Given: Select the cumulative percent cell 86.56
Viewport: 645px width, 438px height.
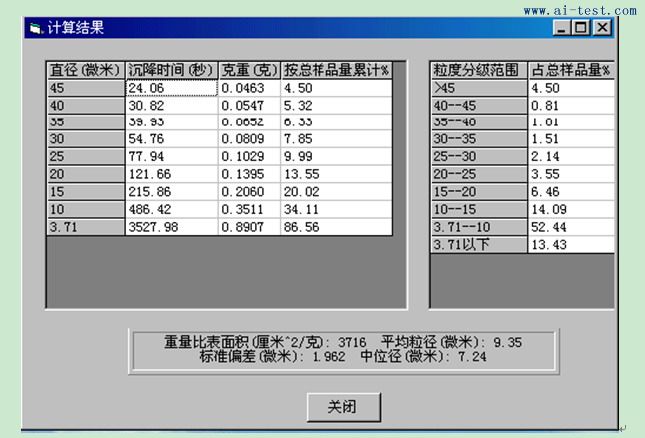Looking at the screenshot, I should pyautogui.click(x=336, y=227).
